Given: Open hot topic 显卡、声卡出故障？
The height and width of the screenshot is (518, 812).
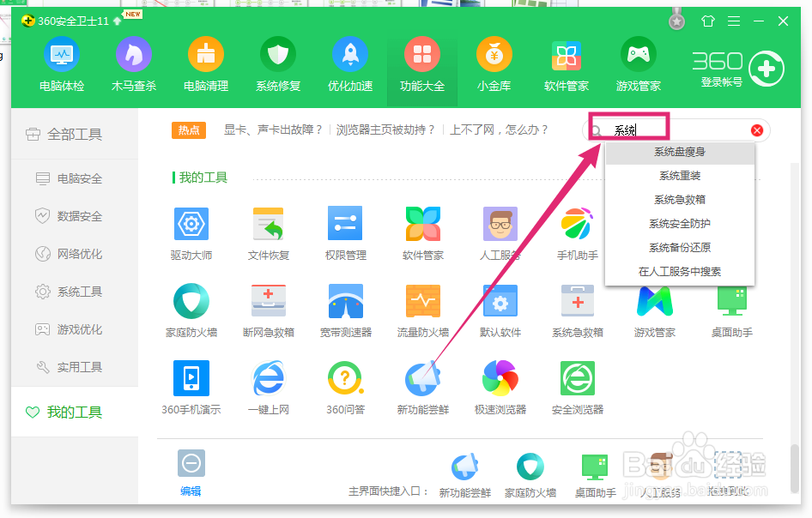Looking at the screenshot, I should click(x=274, y=129).
